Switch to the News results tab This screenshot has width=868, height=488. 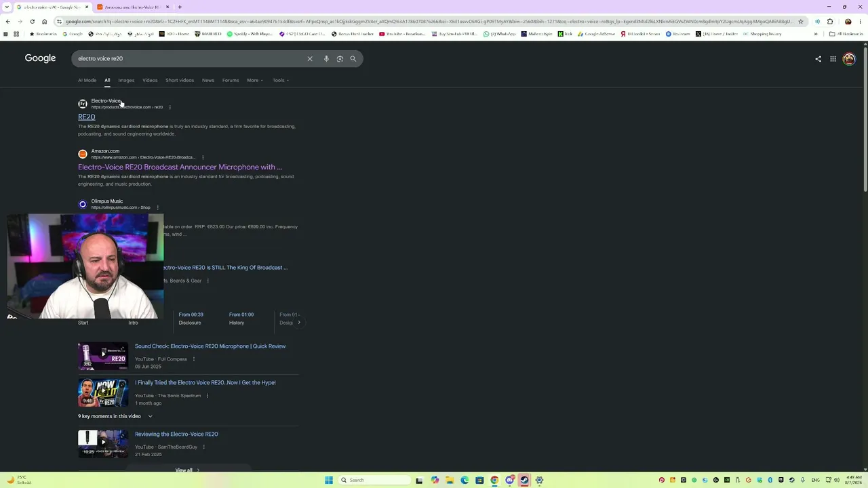pyautogui.click(x=208, y=80)
